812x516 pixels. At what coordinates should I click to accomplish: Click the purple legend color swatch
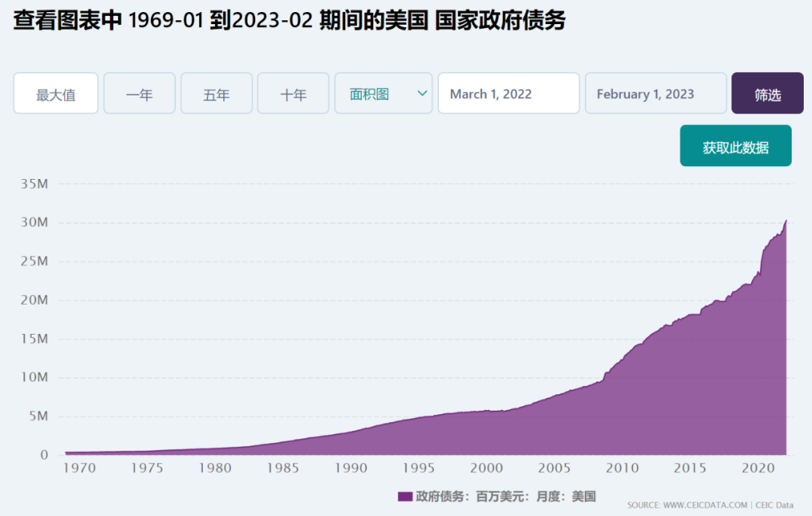tap(404, 496)
